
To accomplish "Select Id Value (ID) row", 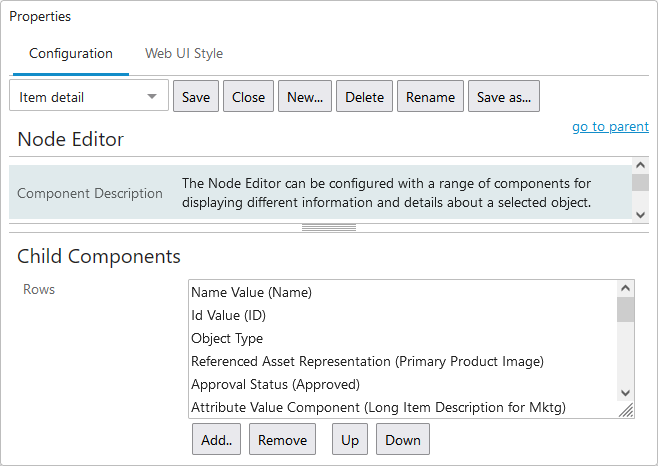I will pos(403,315).
